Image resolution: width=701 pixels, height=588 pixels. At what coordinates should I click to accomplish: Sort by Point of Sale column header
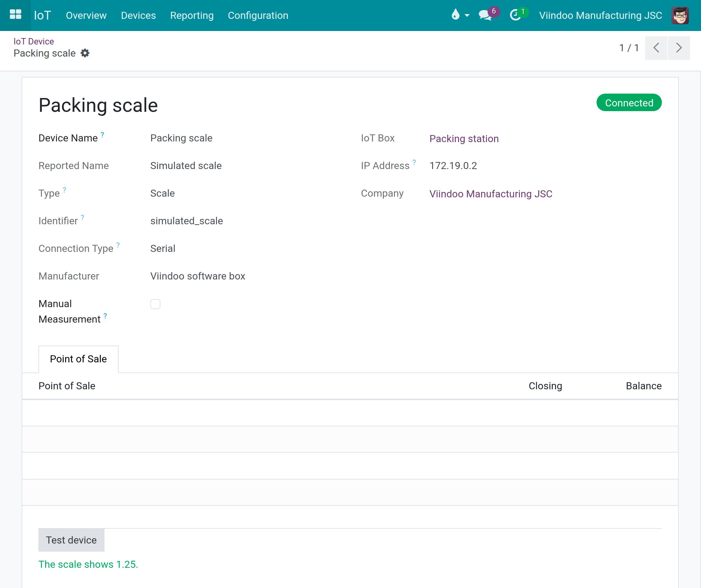coord(67,386)
